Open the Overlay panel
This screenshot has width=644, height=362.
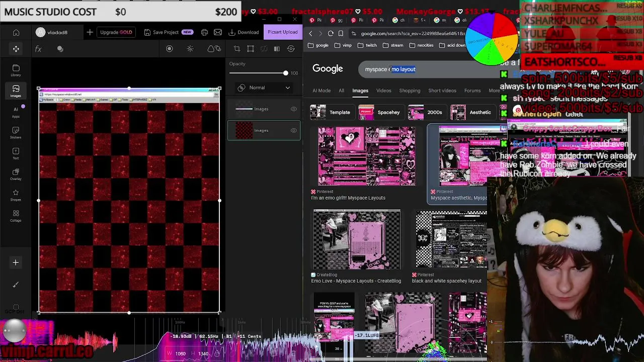(16, 174)
